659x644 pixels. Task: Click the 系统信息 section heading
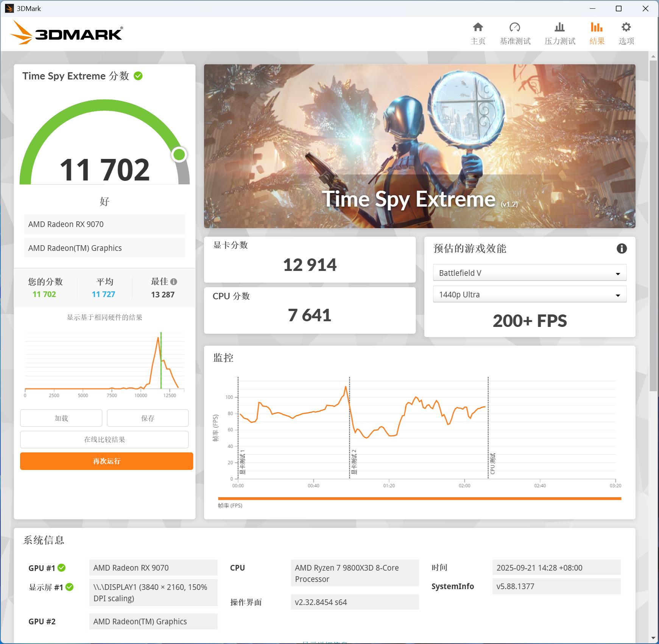(44, 540)
